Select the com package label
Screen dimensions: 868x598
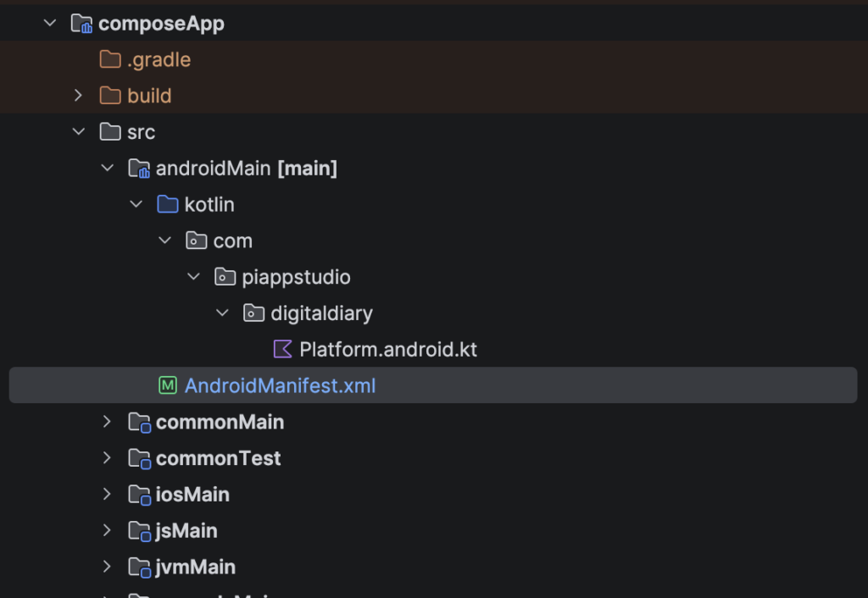pos(232,241)
